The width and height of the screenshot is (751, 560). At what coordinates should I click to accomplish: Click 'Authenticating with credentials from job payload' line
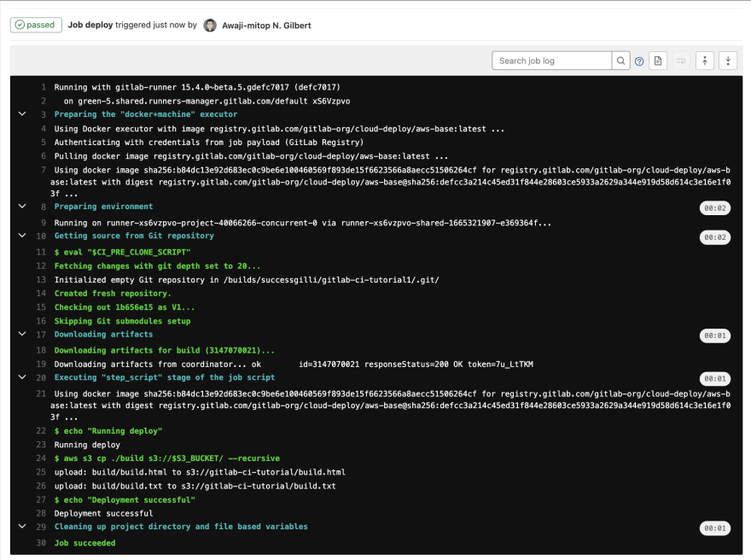coord(209,143)
